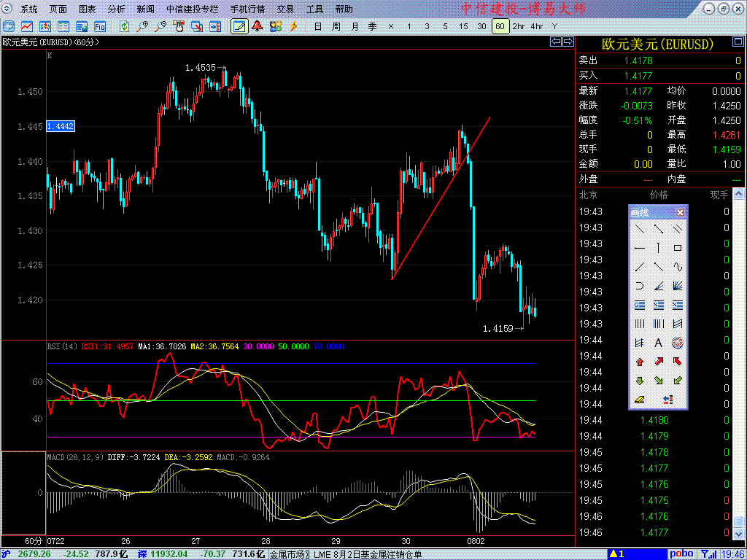Select the text annotation A tool
Image resolution: width=747 pixels, height=560 pixels.
(659, 343)
